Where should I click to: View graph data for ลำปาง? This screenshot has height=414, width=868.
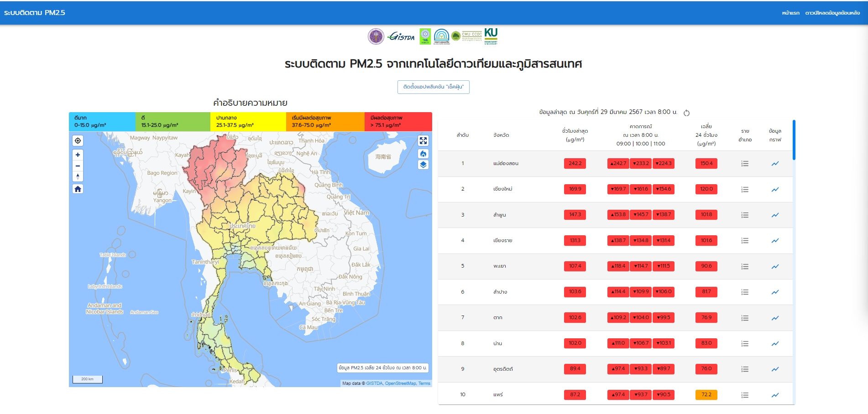coord(775,292)
